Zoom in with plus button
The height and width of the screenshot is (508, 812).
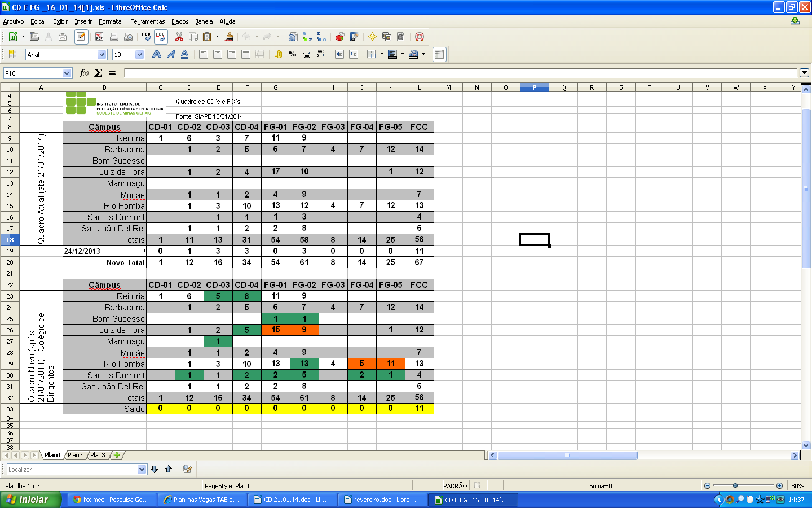[779, 485]
